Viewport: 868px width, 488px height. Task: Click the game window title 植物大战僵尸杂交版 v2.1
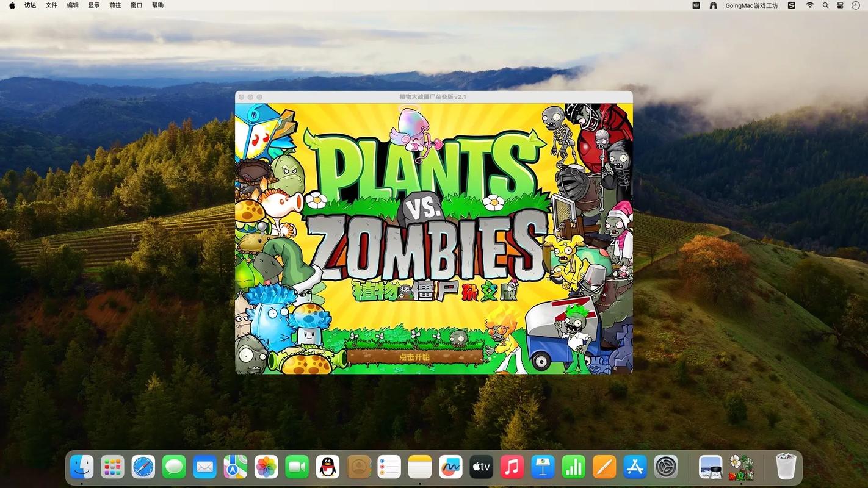[433, 97]
